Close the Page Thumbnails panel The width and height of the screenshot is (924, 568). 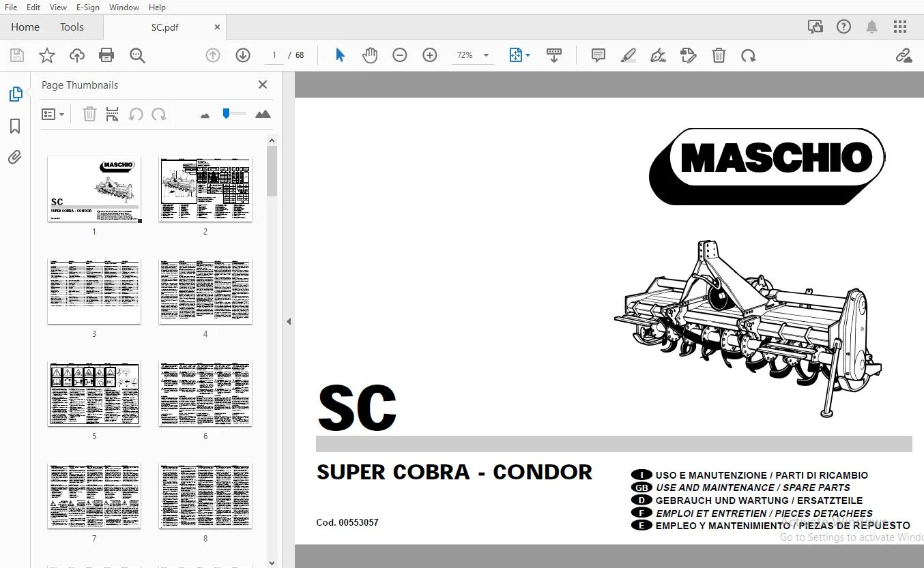(x=263, y=85)
